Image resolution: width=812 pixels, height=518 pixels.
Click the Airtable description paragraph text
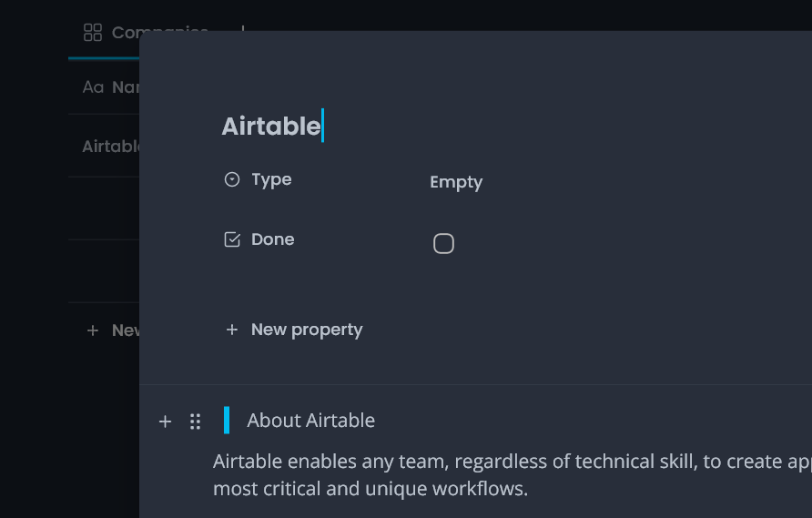pos(513,475)
